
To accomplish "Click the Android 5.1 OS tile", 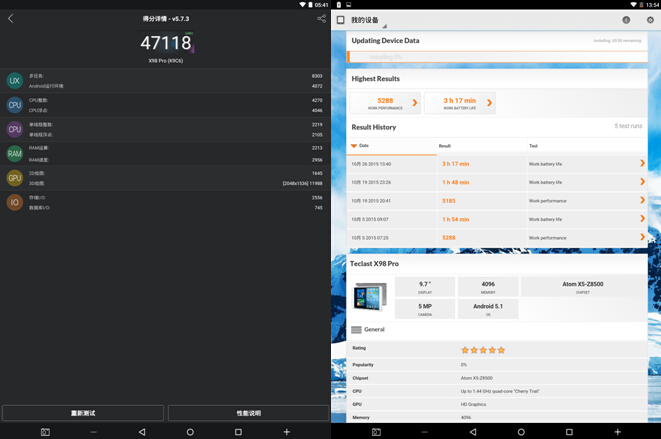I will point(488,309).
